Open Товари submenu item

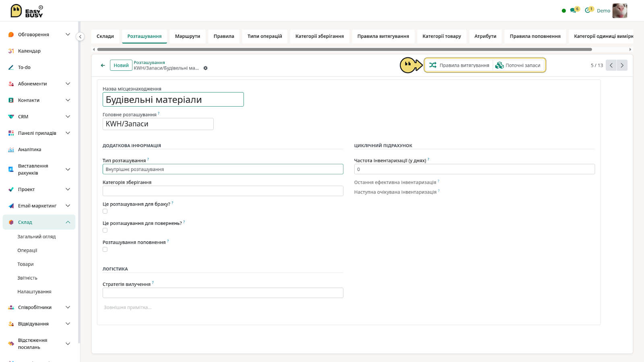pyautogui.click(x=25, y=264)
